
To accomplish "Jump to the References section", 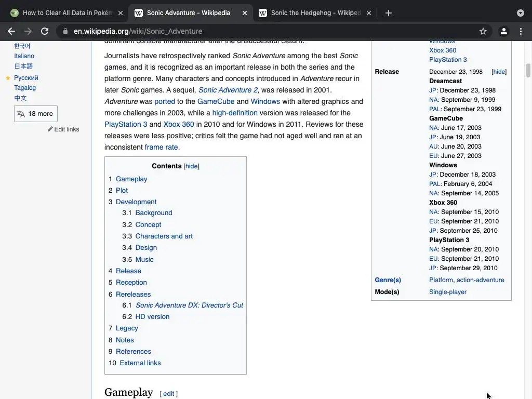I will (134, 352).
